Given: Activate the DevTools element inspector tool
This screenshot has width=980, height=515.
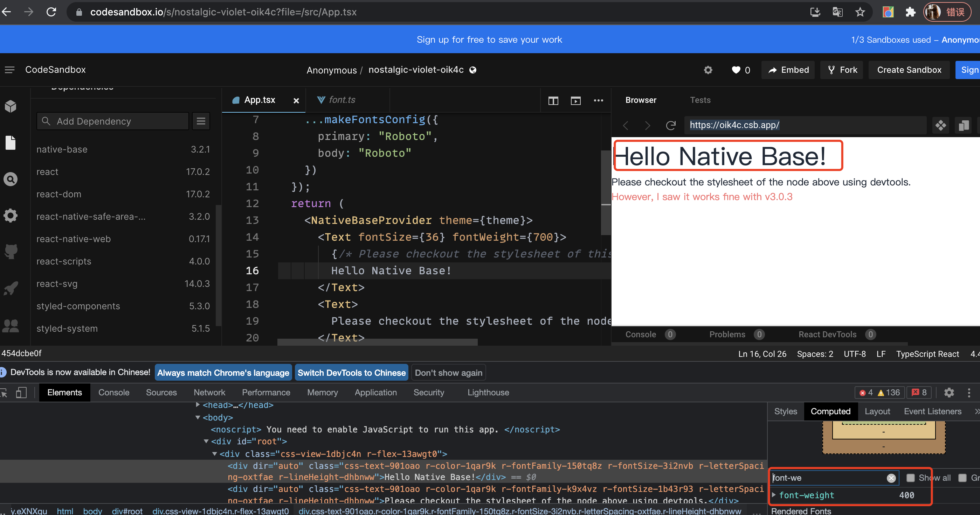Looking at the screenshot, I should click(x=5, y=392).
